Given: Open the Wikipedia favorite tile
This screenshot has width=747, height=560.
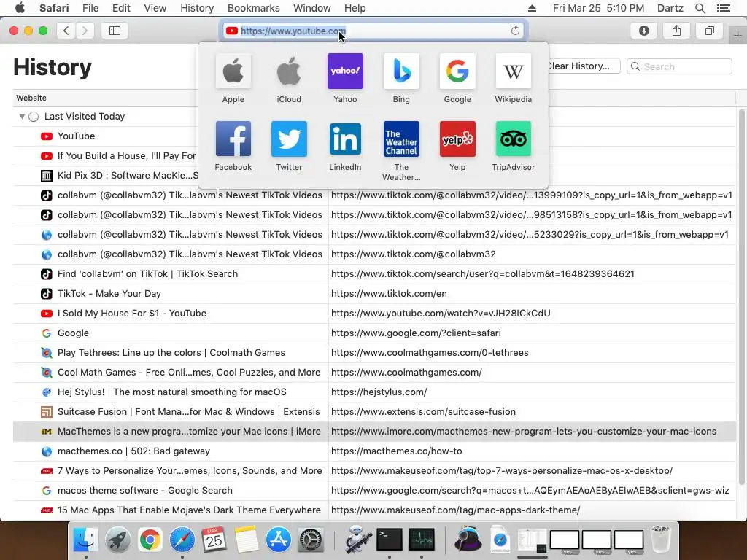Looking at the screenshot, I should pyautogui.click(x=513, y=71).
